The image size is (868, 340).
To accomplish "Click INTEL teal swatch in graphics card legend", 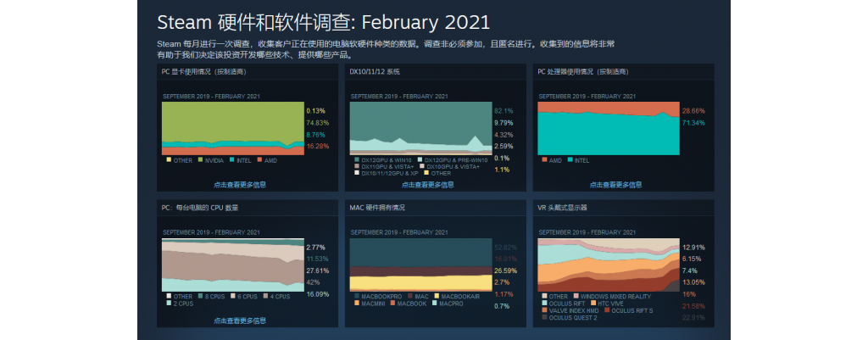I will pyautogui.click(x=232, y=160).
